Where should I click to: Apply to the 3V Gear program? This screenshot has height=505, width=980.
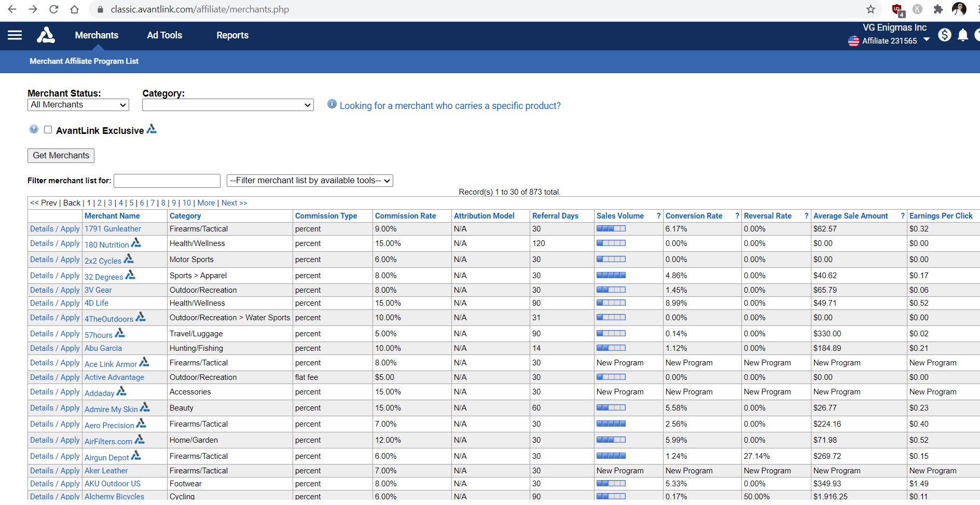tap(70, 290)
